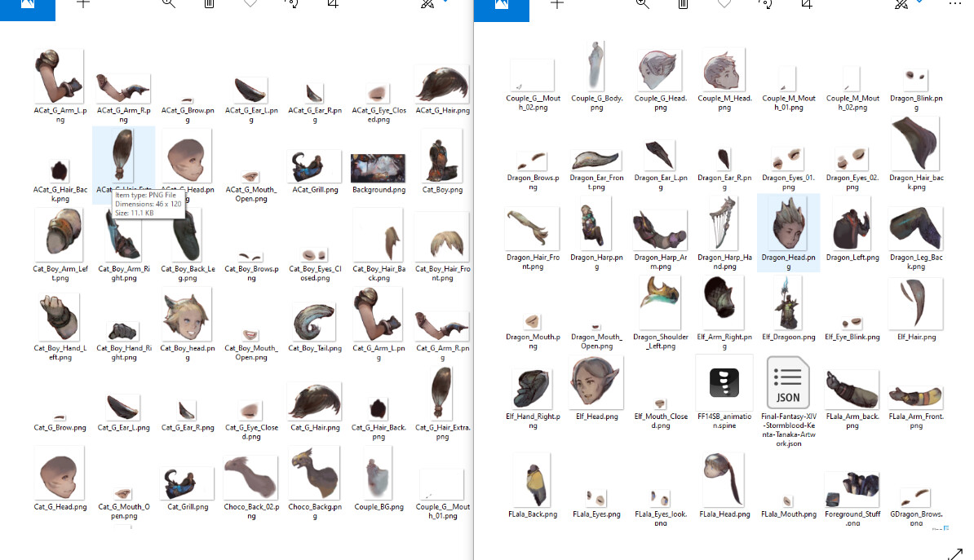The image size is (974, 560).
Task: Select the Cat_Boy_head.png thumbnail
Action: pos(186,315)
